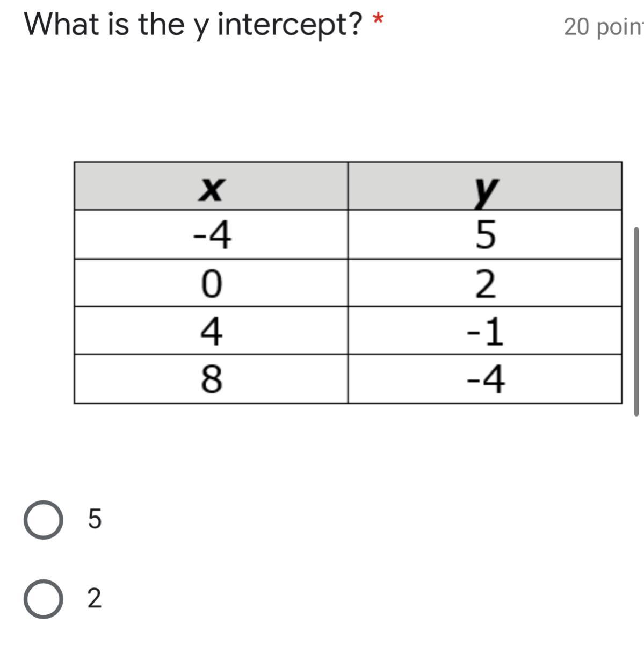The image size is (644, 645).
Task: Click the answer option label 5 beside its radio
Action: [94, 519]
